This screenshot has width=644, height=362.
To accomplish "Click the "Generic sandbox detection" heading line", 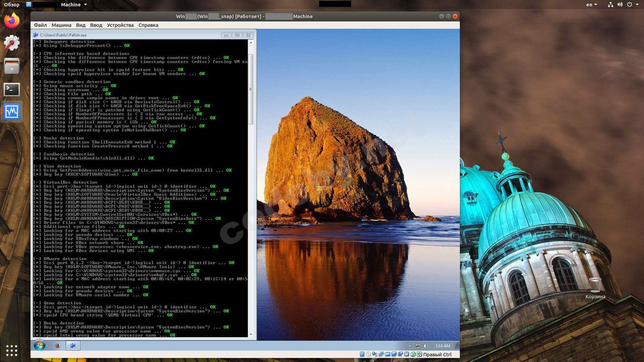I will click(x=72, y=82).
